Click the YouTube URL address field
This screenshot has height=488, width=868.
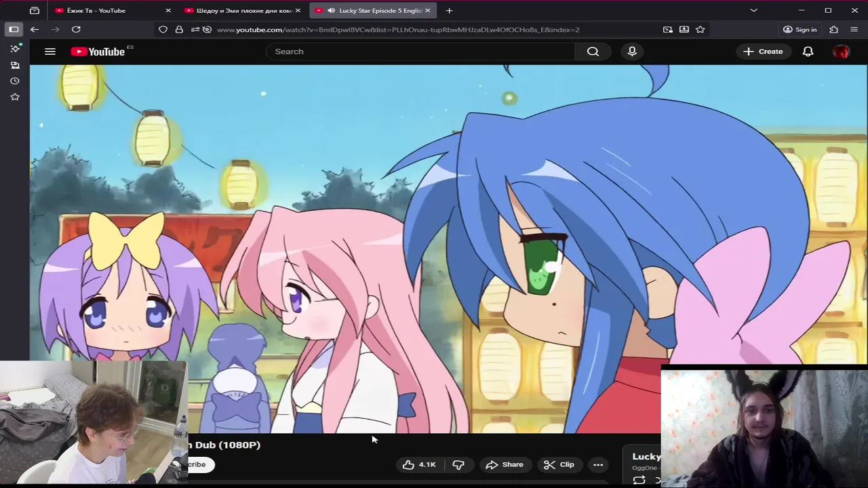pyautogui.click(x=434, y=30)
